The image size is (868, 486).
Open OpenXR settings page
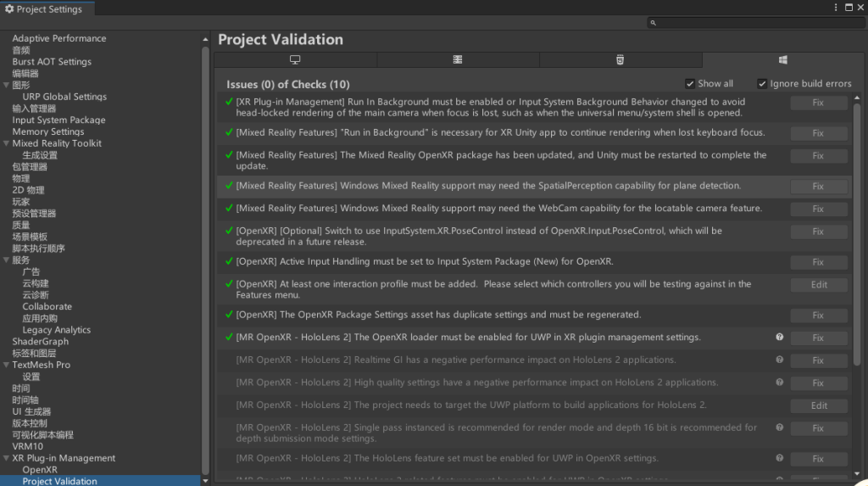point(40,469)
